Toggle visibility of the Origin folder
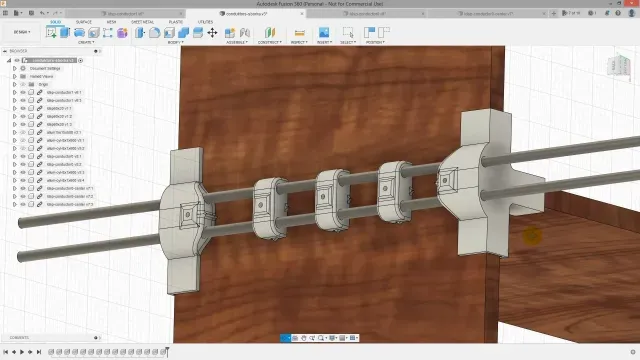Viewport: 640px width, 360px height. pos(23,84)
